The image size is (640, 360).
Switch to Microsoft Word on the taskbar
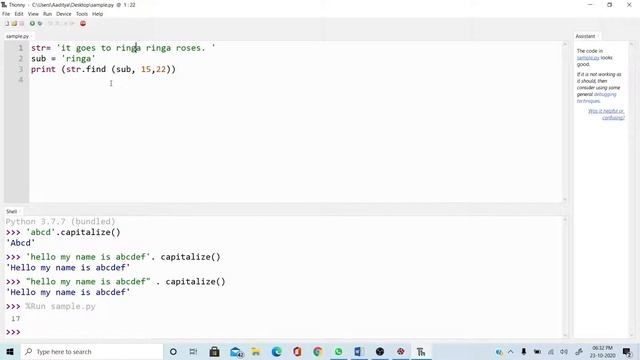359,351
